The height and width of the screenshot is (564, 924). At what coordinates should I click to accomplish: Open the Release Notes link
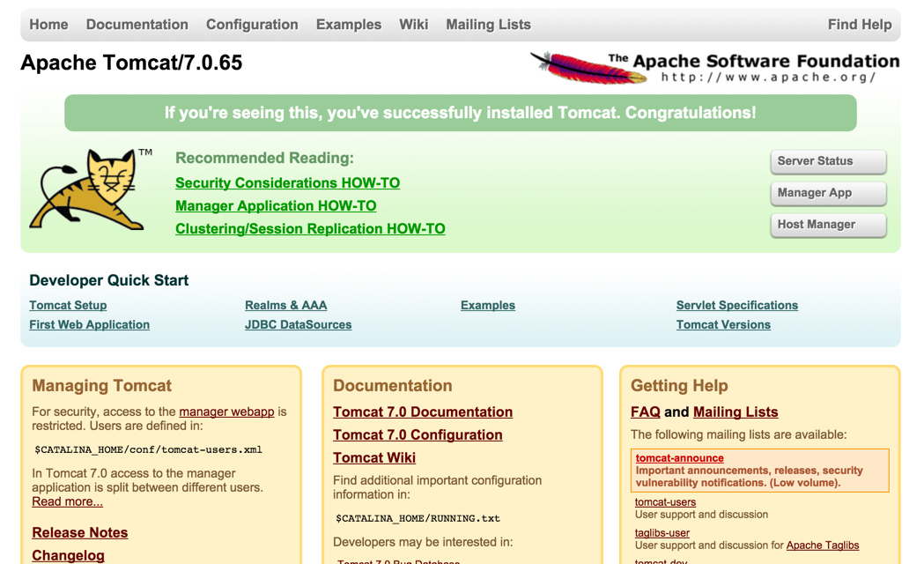[80, 533]
